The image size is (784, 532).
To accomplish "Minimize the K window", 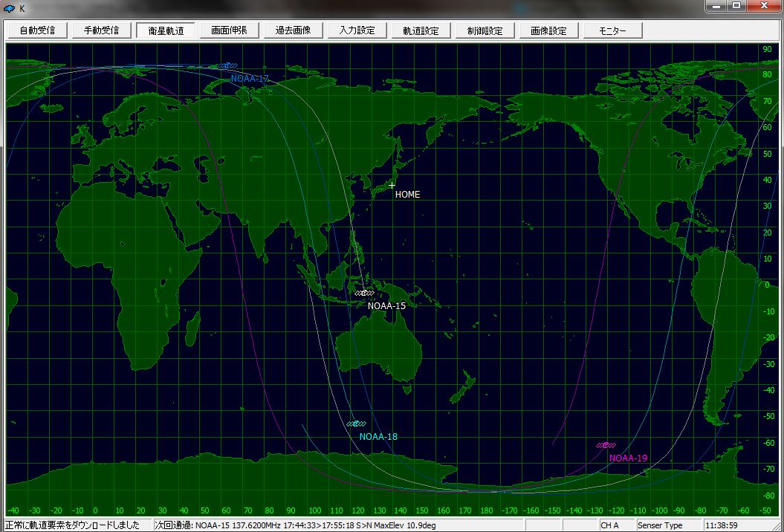I will click(716, 6).
